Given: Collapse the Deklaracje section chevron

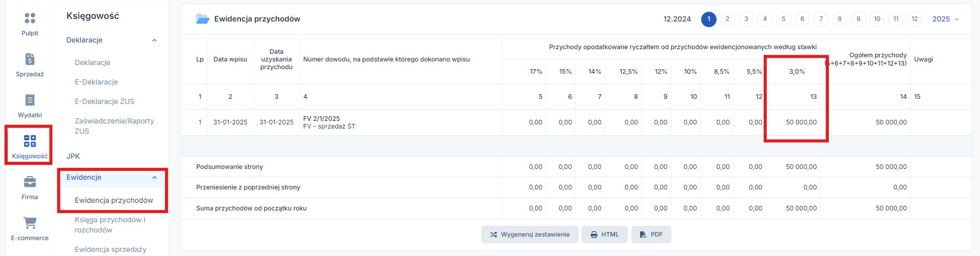Looking at the screenshot, I should (x=154, y=40).
